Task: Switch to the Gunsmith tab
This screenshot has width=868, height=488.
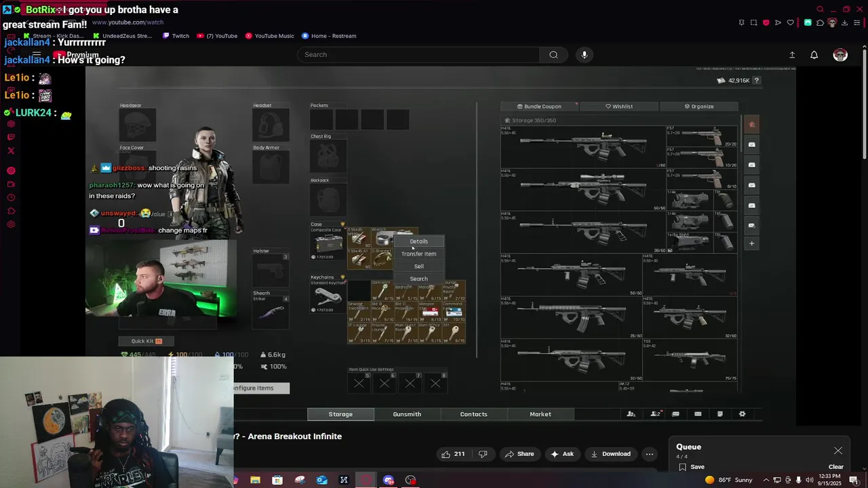Action: (407, 414)
